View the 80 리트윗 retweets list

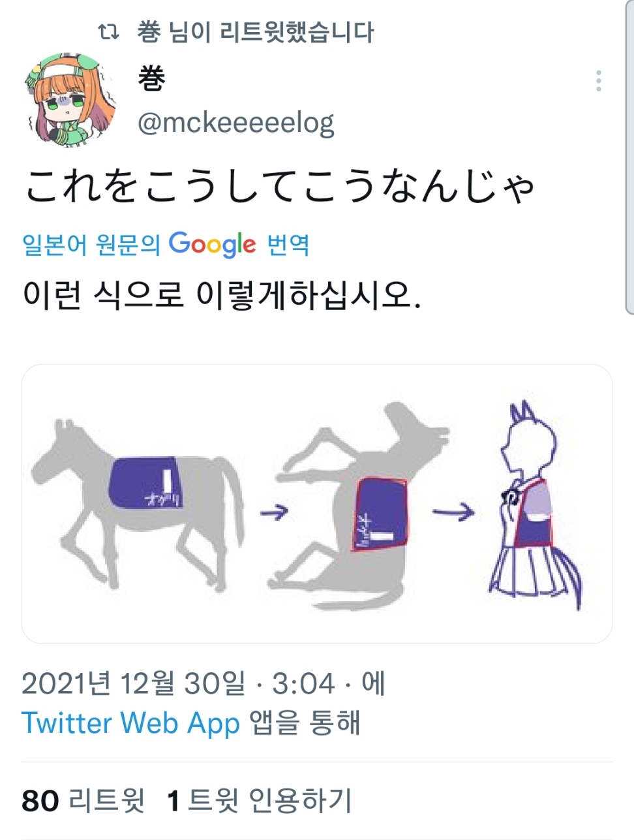click(83, 800)
